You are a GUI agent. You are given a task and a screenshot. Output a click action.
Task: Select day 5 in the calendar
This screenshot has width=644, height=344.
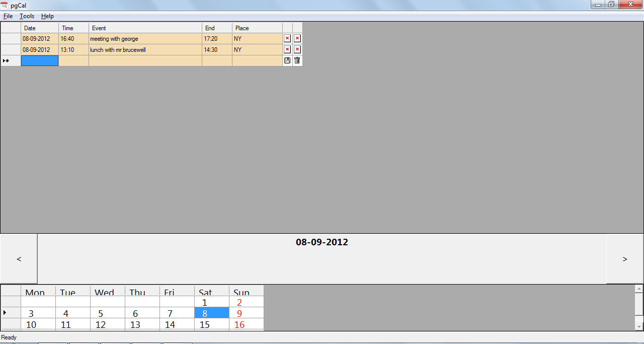pos(108,313)
